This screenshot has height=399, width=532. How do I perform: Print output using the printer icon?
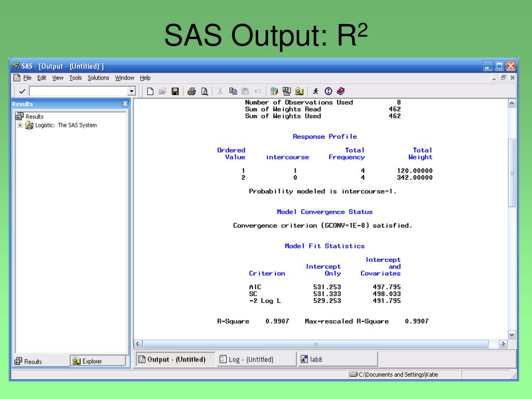coord(192,91)
